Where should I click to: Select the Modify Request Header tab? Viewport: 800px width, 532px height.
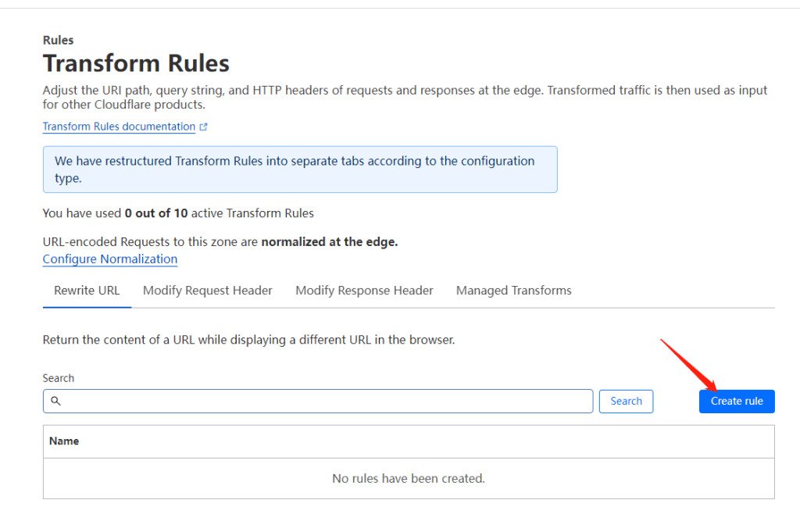tap(208, 291)
